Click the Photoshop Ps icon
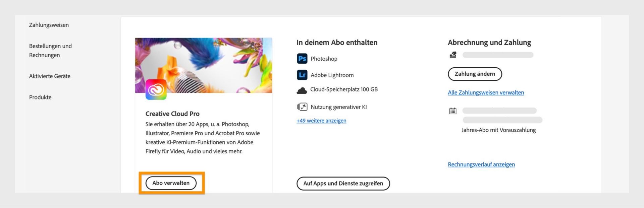This screenshot has height=208, width=644. click(302, 59)
